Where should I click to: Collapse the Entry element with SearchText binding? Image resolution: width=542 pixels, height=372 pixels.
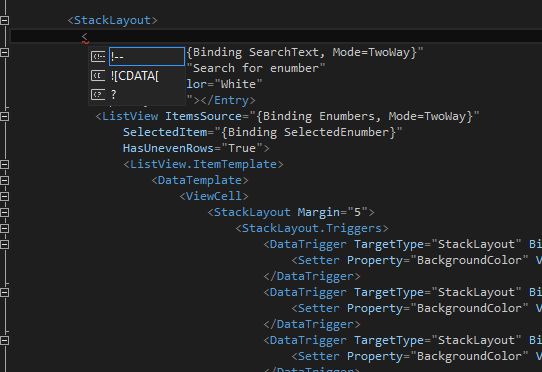click(4, 53)
